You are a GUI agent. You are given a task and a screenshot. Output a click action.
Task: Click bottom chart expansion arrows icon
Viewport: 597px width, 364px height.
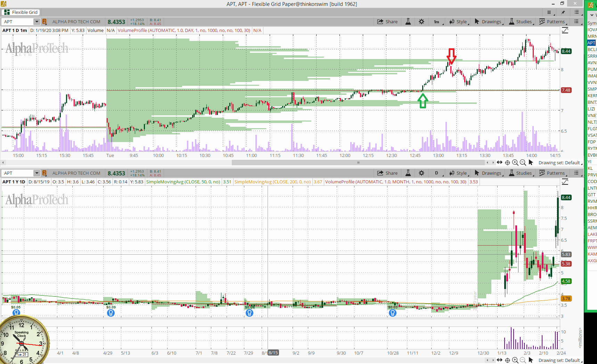click(x=499, y=360)
